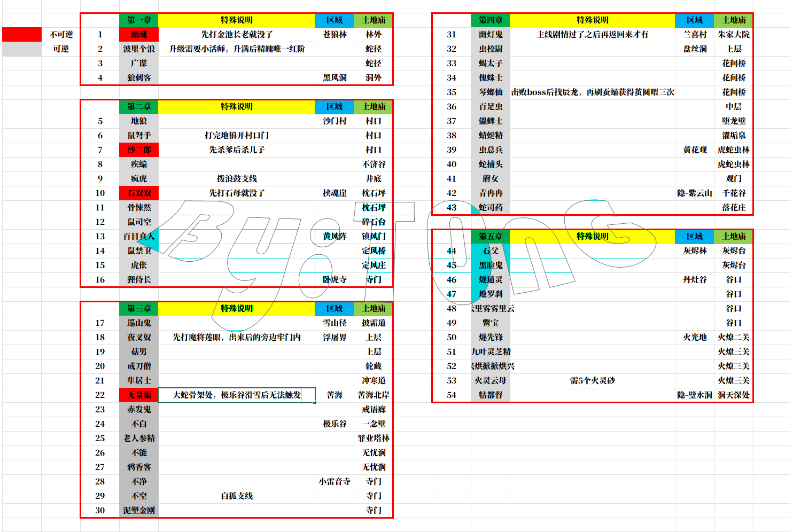Select the green 第三章 header cell
Image resolution: width=793 pixels, height=532 pixels.
click(x=139, y=308)
